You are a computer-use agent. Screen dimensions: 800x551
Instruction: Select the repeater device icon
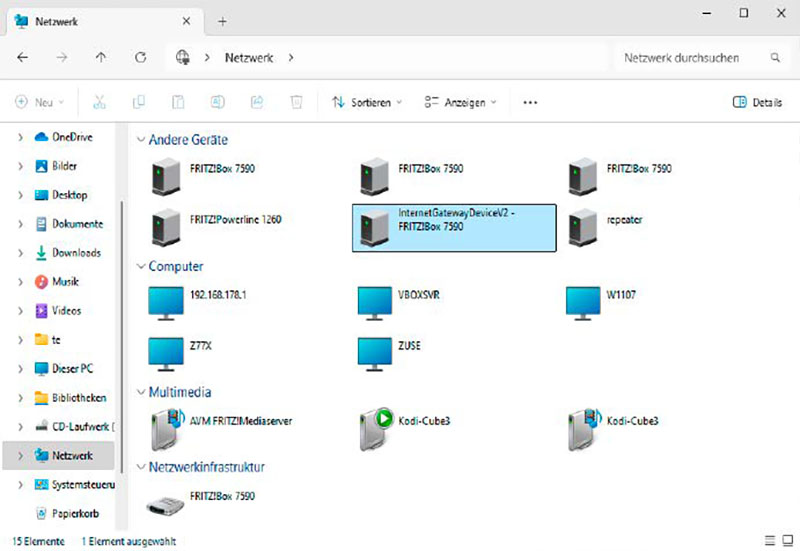[583, 228]
